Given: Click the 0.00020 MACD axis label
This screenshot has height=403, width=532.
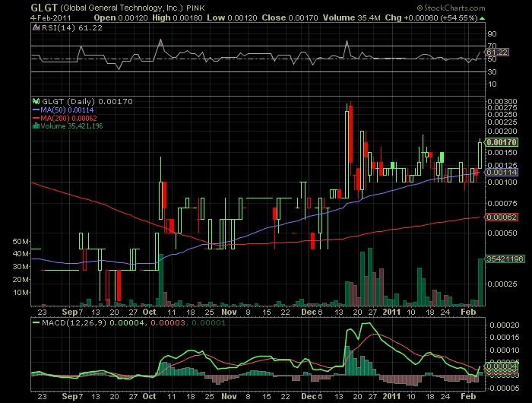Looking at the screenshot, I should coord(505,325).
